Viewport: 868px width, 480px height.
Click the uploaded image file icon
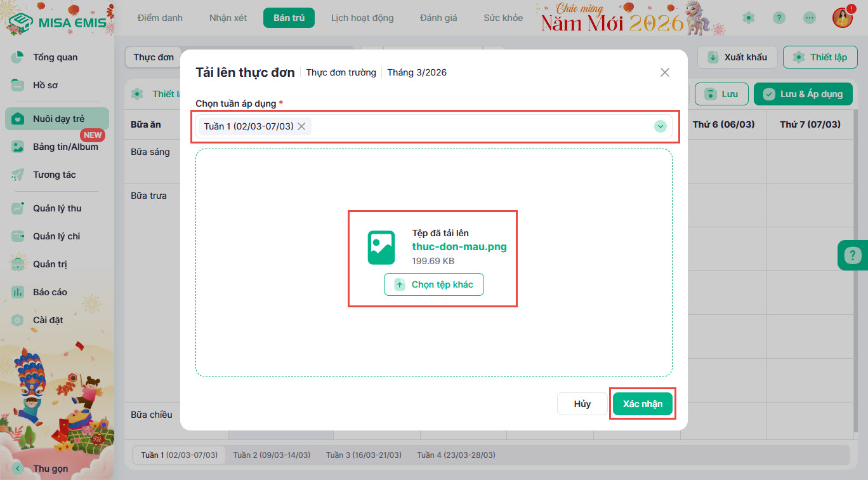coord(381,248)
